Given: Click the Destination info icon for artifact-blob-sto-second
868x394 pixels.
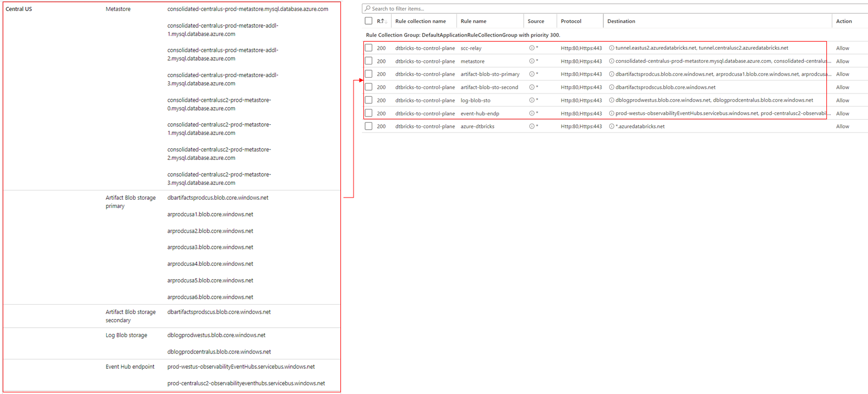Looking at the screenshot, I should tap(611, 87).
